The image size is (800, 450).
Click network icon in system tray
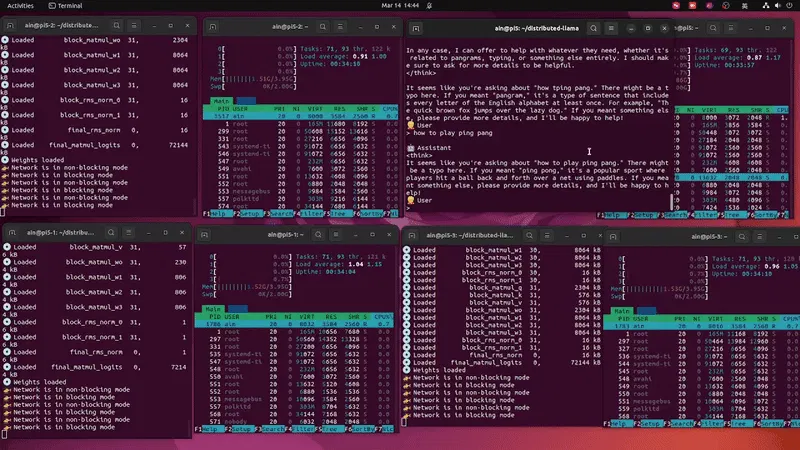(x=765, y=6)
